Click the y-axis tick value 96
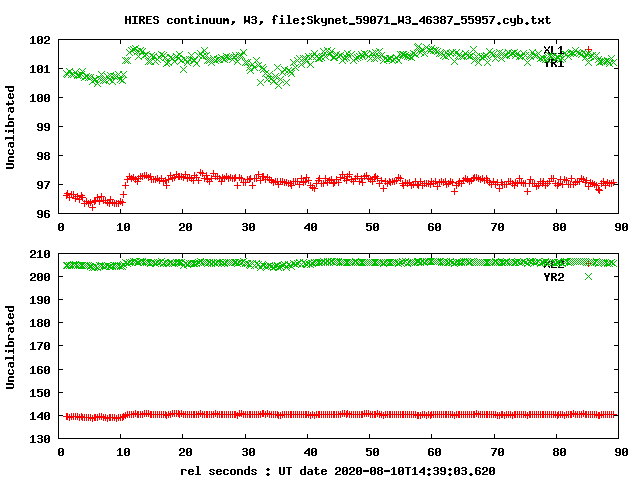Viewport: 640px width, 480px height. click(43, 213)
